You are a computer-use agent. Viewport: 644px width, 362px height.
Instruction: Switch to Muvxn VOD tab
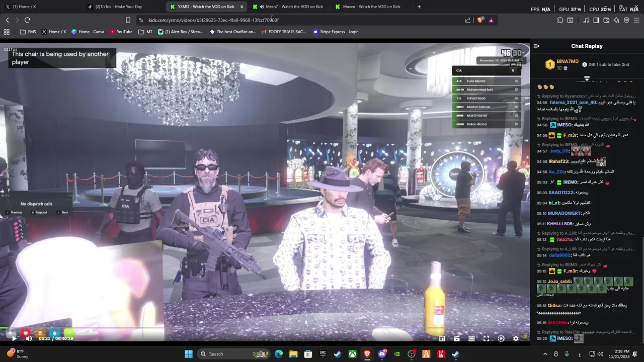point(371,7)
